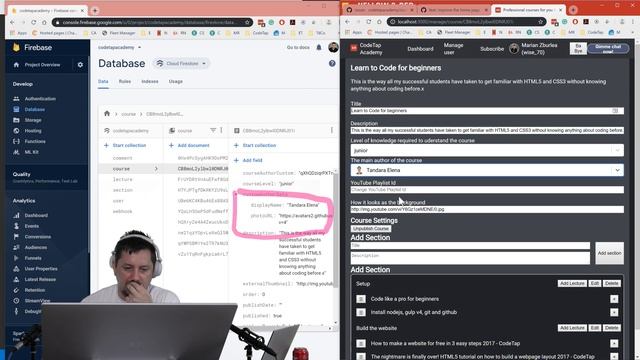This screenshot has height=360, width=640.
Task: Click Unpublish Course button
Action: pyautogui.click(x=371, y=229)
